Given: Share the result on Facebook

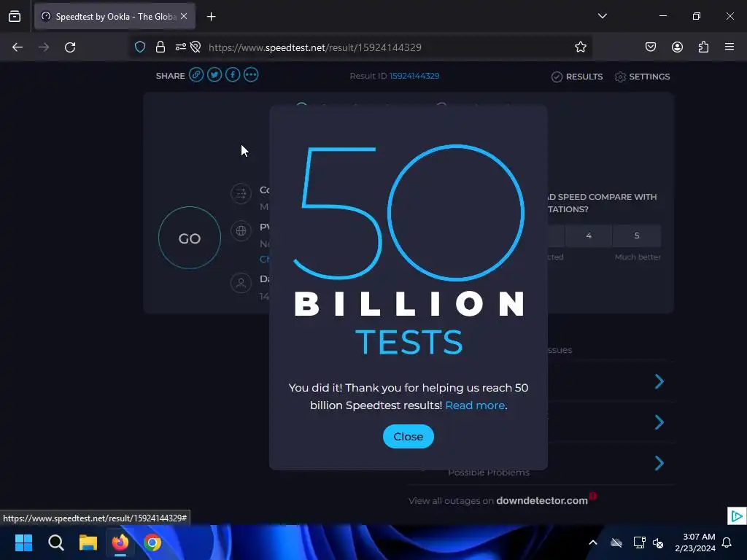Looking at the screenshot, I should (233, 75).
